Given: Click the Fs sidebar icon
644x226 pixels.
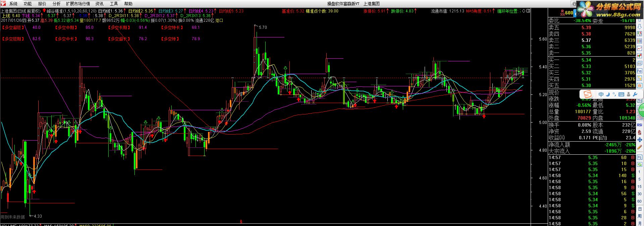Looking at the screenshot, I should click(640, 157).
